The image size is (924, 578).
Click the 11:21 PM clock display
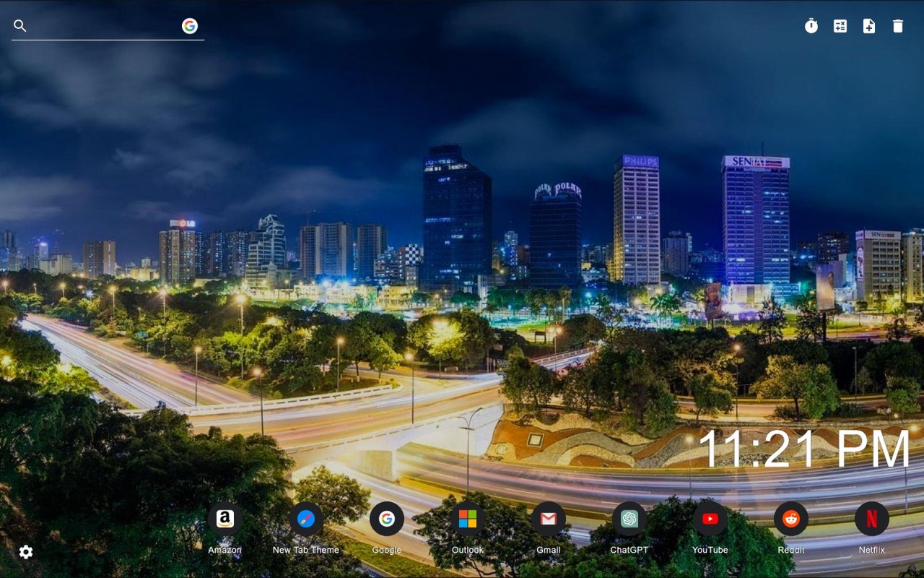point(804,449)
